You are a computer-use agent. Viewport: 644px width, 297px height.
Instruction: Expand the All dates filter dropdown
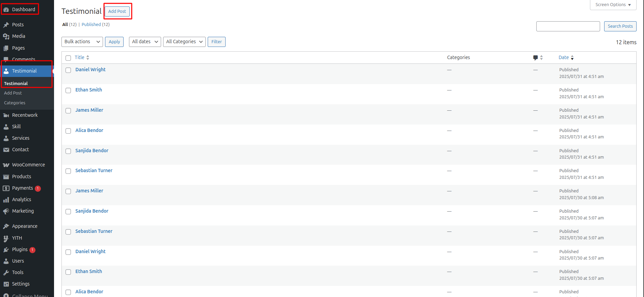(x=145, y=42)
